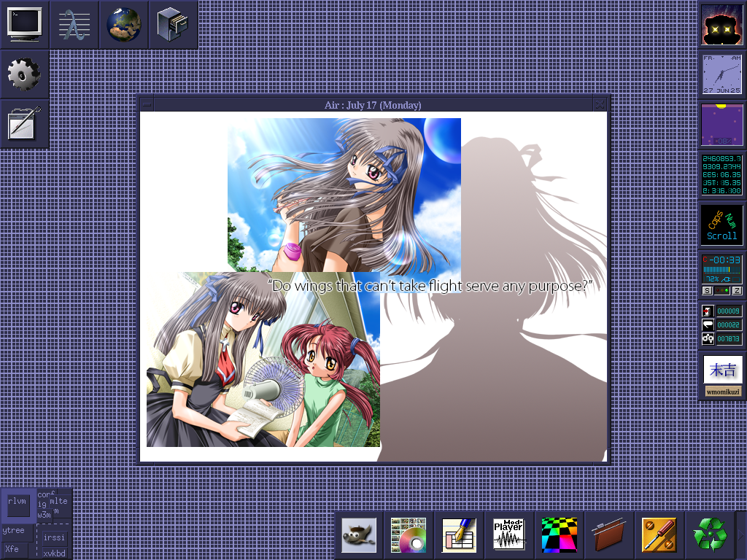747x560 pixels.
Task: Open the green recycle icon
Action: (x=710, y=535)
